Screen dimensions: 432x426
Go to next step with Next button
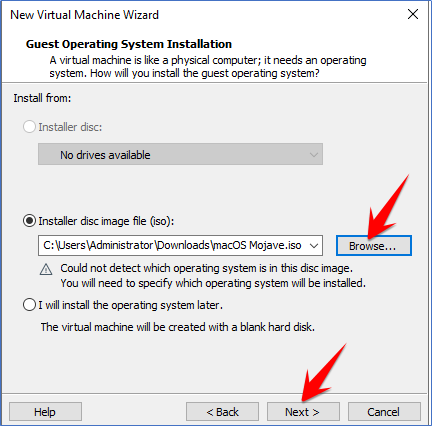coord(303,412)
